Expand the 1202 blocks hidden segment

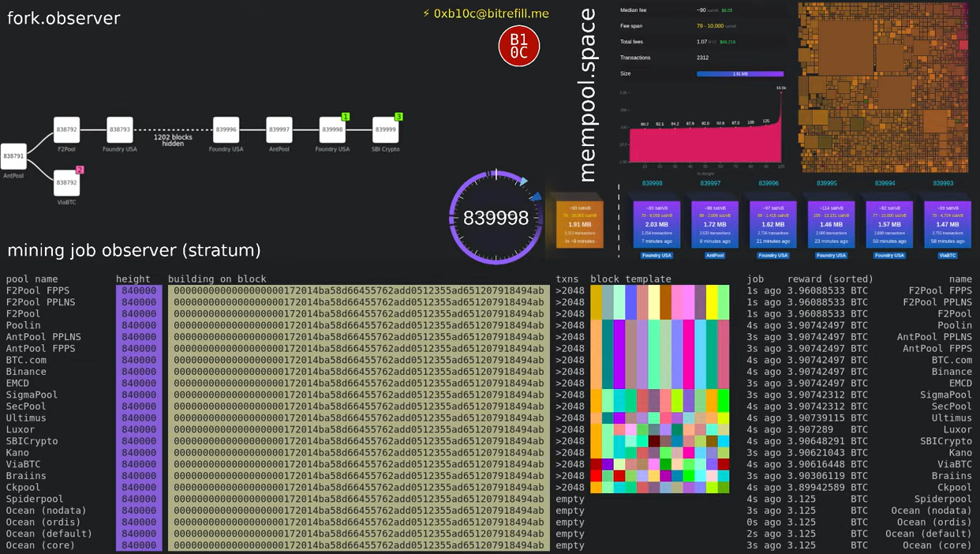click(x=173, y=140)
